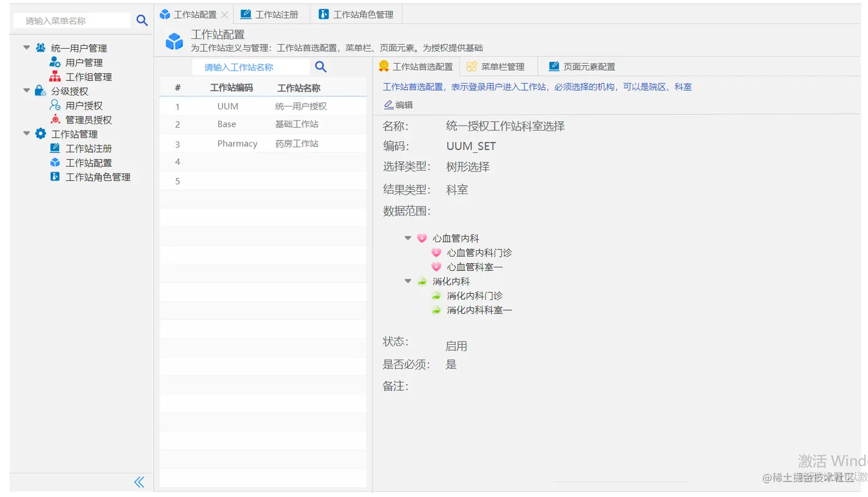868x497 pixels.
Task: Select the 药房工作站 workstation row
Action: [x=263, y=143]
